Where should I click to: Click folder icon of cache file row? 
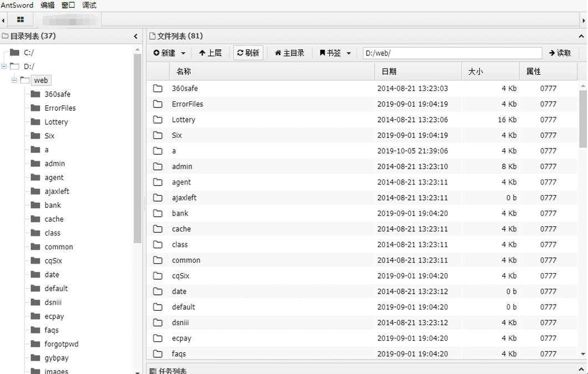pos(158,229)
